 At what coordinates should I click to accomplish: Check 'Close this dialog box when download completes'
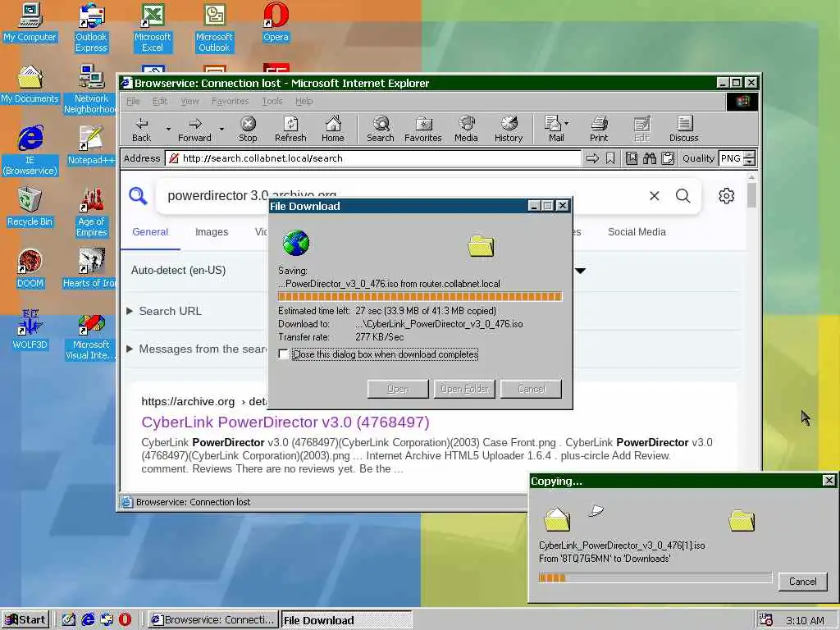(283, 354)
